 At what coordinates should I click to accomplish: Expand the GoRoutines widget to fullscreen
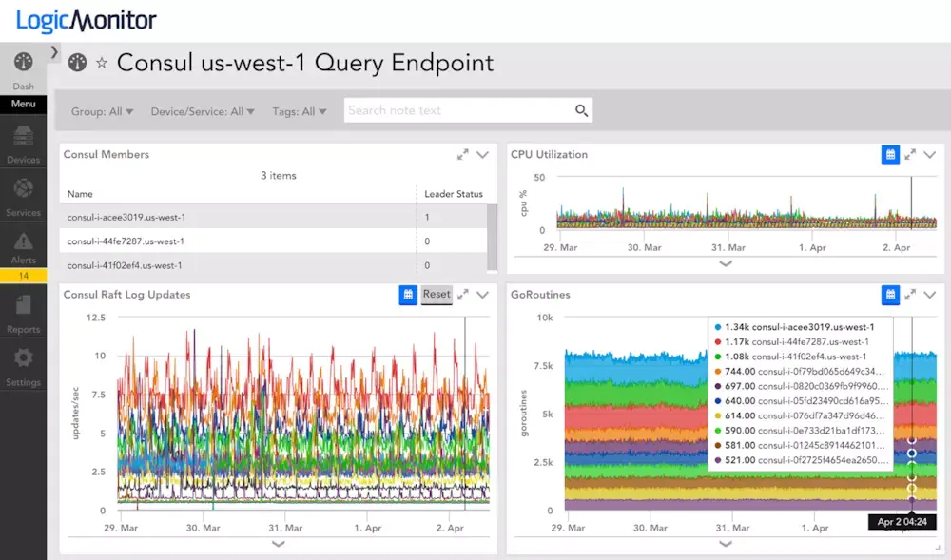pos(910,295)
